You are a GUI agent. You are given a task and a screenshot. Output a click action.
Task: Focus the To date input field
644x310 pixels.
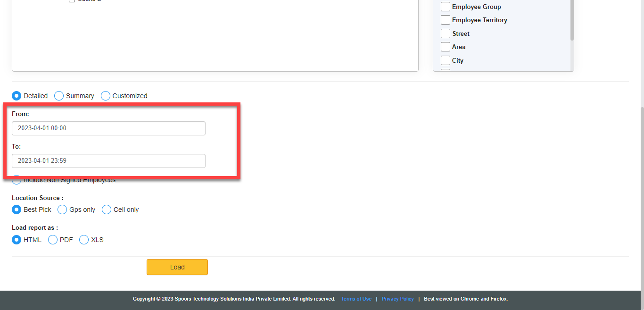click(x=108, y=161)
